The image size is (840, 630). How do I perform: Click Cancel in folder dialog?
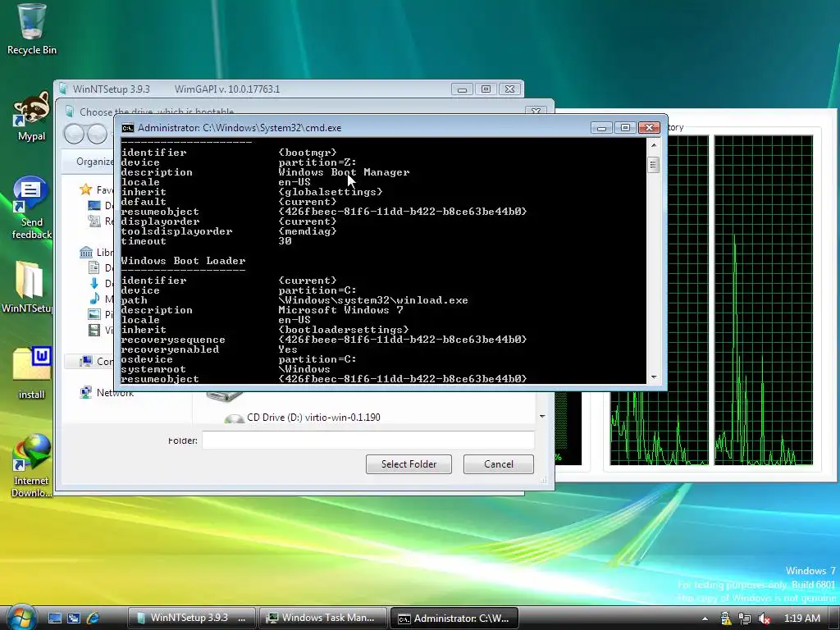[498, 464]
